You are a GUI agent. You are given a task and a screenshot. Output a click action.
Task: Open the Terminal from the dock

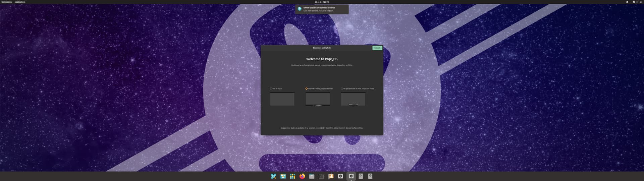pos(321,176)
